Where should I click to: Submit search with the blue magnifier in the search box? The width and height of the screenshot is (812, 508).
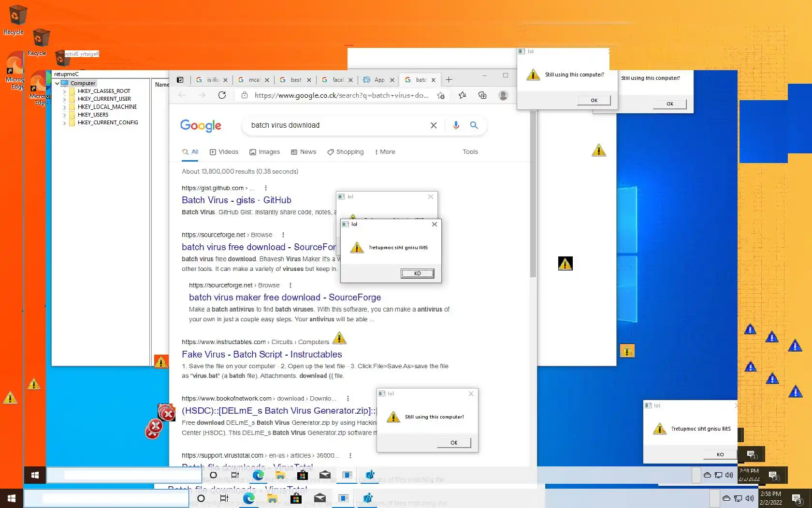(x=474, y=125)
